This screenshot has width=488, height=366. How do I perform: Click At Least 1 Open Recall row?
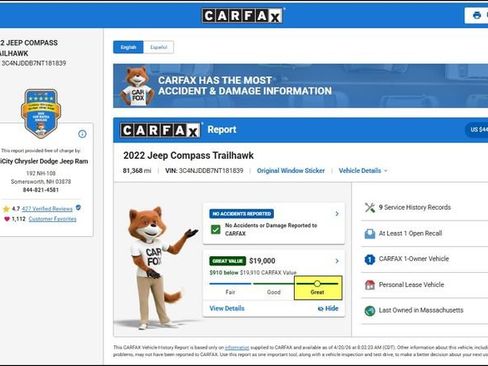pos(425,234)
